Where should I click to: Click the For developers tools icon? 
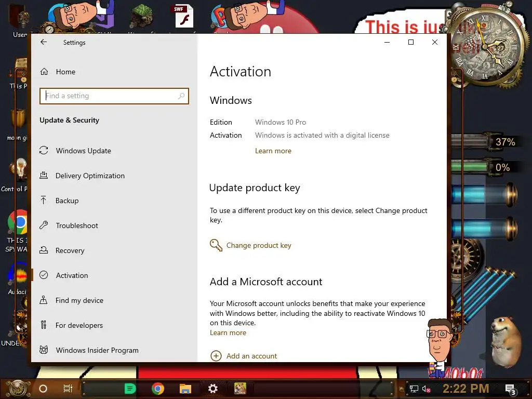[x=44, y=325]
